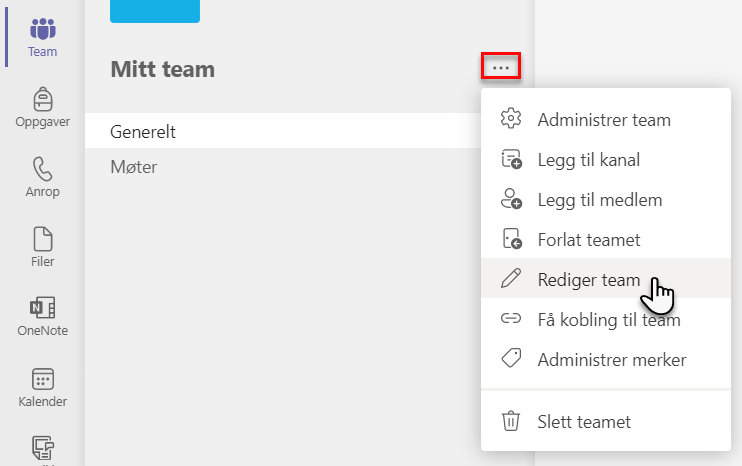This screenshot has width=742, height=466.
Task: Click the trash icon for Slett teamet
Action: [x=511, y=421]
